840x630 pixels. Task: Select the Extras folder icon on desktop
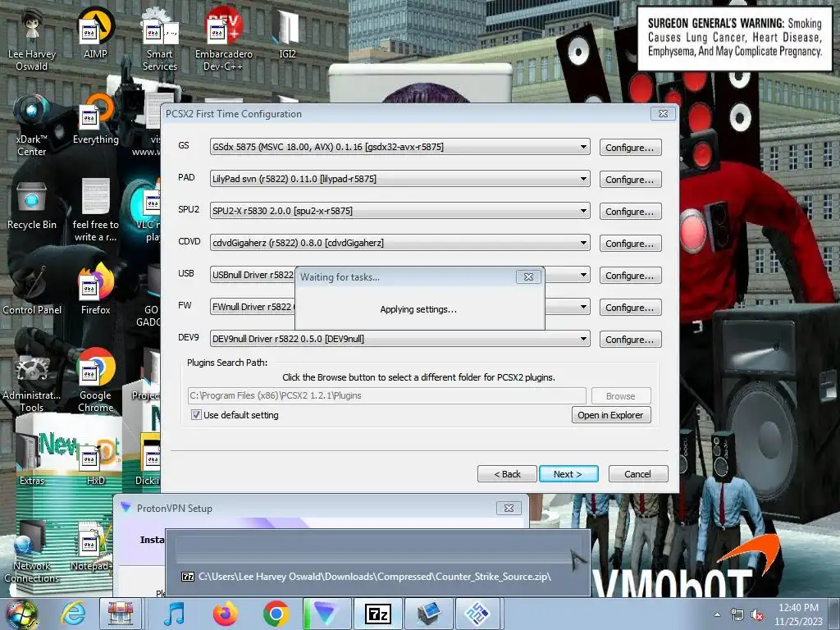32,459
